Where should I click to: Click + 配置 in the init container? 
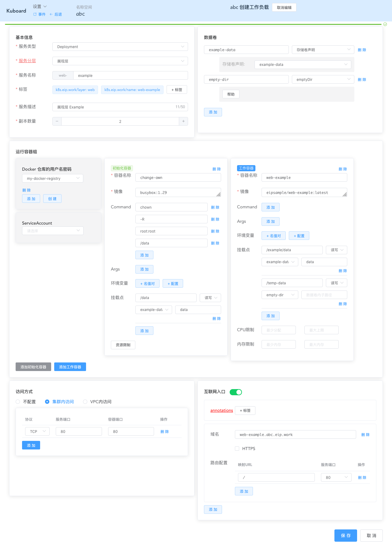tap(173, 284)
